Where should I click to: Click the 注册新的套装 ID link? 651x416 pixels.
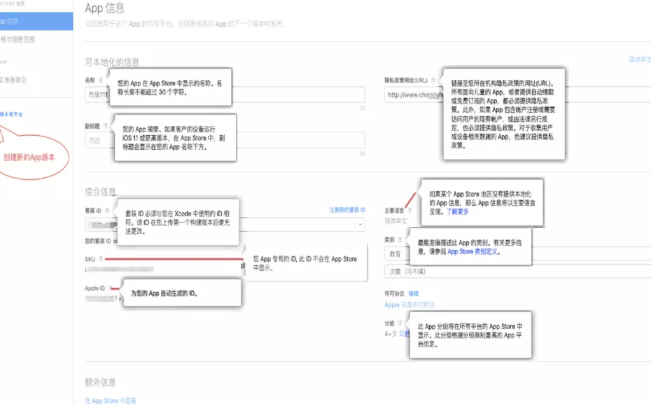click(347, 210)
